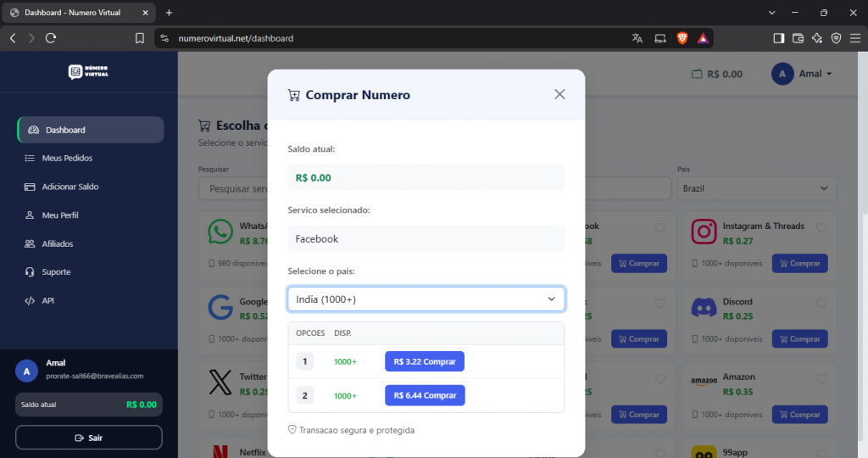
Task: Click Comprar on the Discord card
Action: coord(800,339)
